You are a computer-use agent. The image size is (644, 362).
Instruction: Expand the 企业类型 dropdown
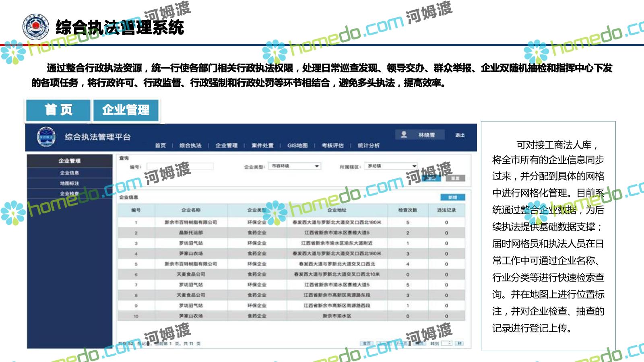(x=317, y=166)
